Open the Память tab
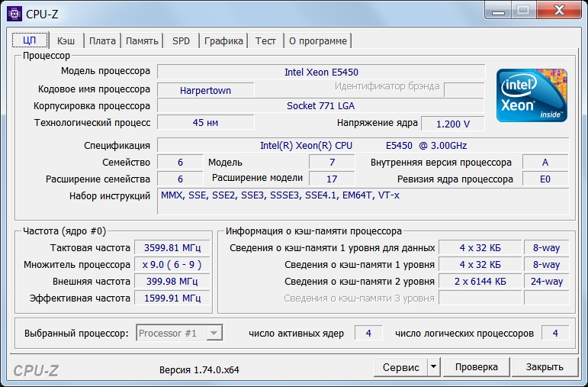The width and height of the screenshot is (588, 387). click(142, 40)
